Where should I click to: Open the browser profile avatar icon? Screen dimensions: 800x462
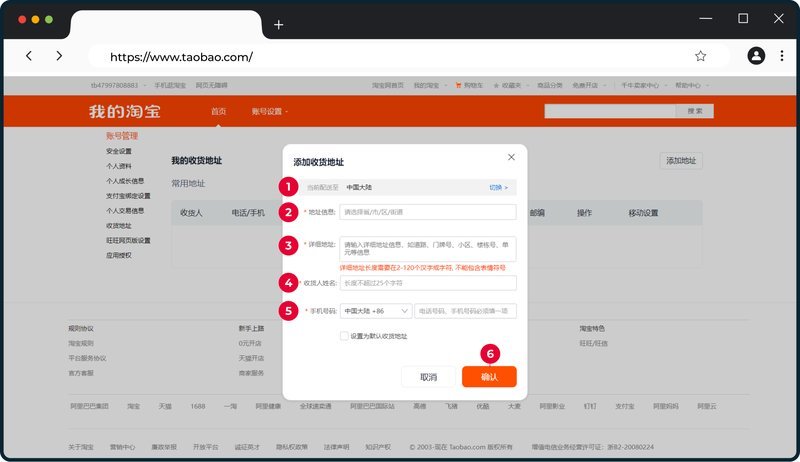tap(756, 56)
